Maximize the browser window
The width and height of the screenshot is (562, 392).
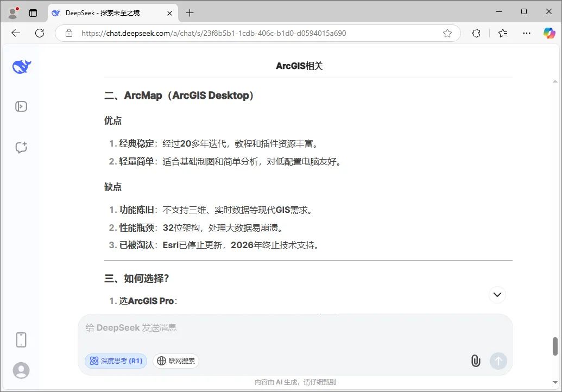pyautogui.click(x=523, y=12)
